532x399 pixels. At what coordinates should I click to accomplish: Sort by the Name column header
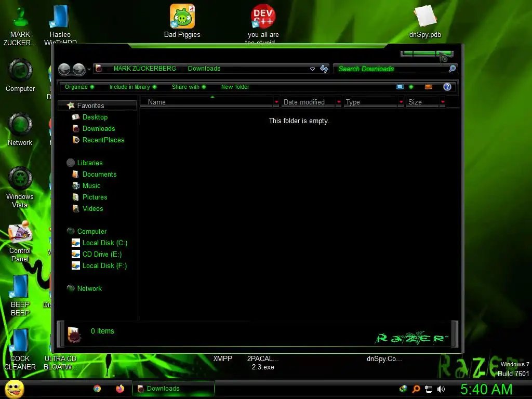[207, 102]
